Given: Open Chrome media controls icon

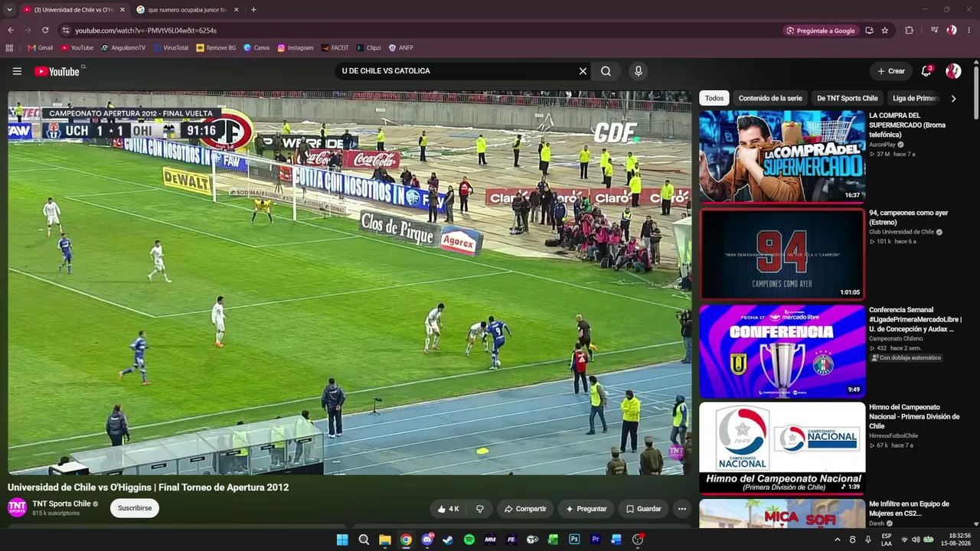Looking at the screenshot, I should coord(935,31).
